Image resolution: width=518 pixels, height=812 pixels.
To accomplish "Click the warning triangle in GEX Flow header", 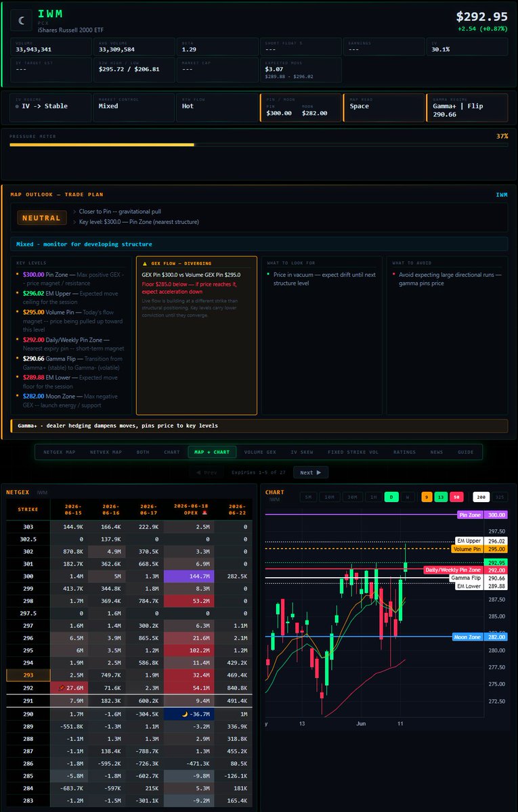I will pos(144,263).
